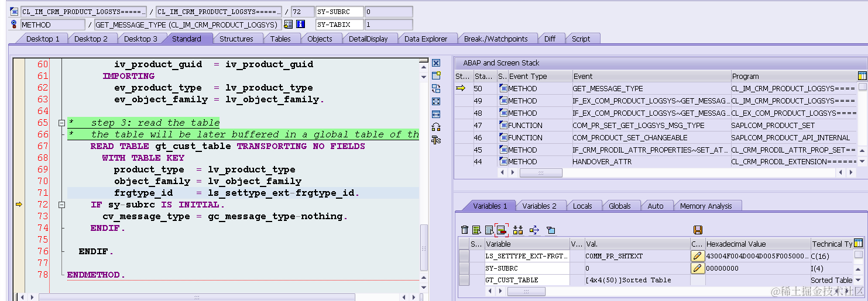The width and height of the screenshot is (868, 301).
Task: Click the binoculars-style sort icon in Variables toolbar
Action: 517,230
